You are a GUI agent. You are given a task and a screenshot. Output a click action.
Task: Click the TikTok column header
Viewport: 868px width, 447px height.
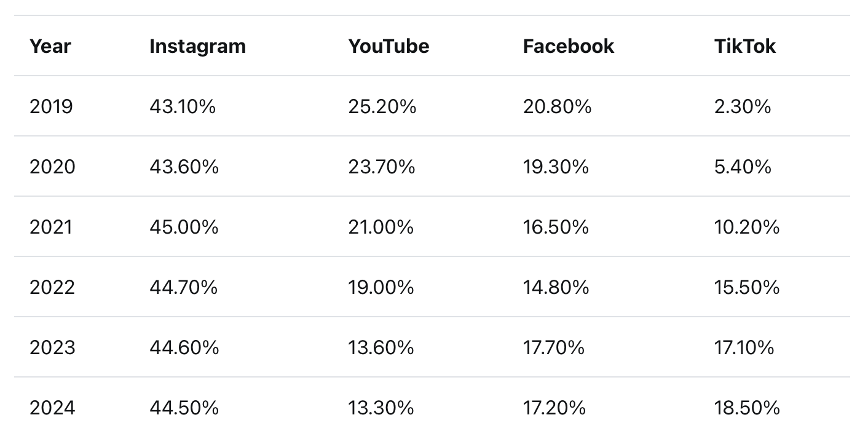pyautogui.click(x=744, y=46)
